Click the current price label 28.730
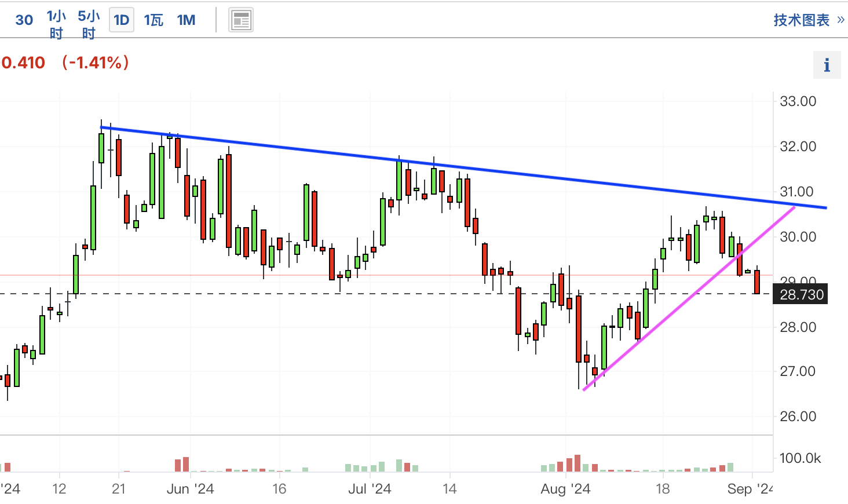This screenshot has width=848, height=504. [x=801, y=294]
